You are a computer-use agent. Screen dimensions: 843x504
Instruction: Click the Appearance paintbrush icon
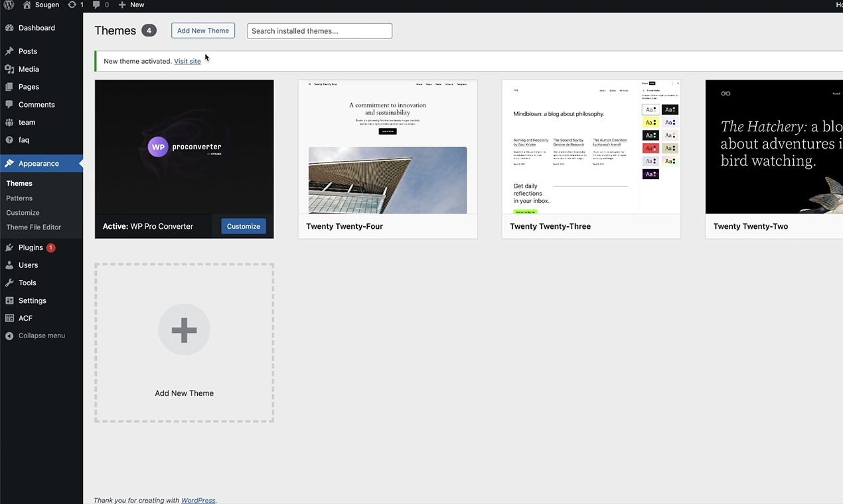click(9, 163)
